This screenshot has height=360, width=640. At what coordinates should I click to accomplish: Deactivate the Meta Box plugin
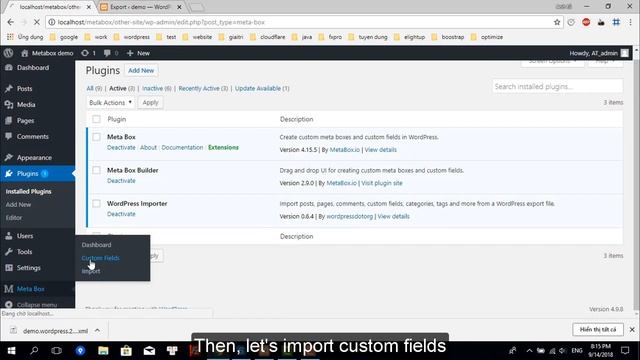click(121, 147)
